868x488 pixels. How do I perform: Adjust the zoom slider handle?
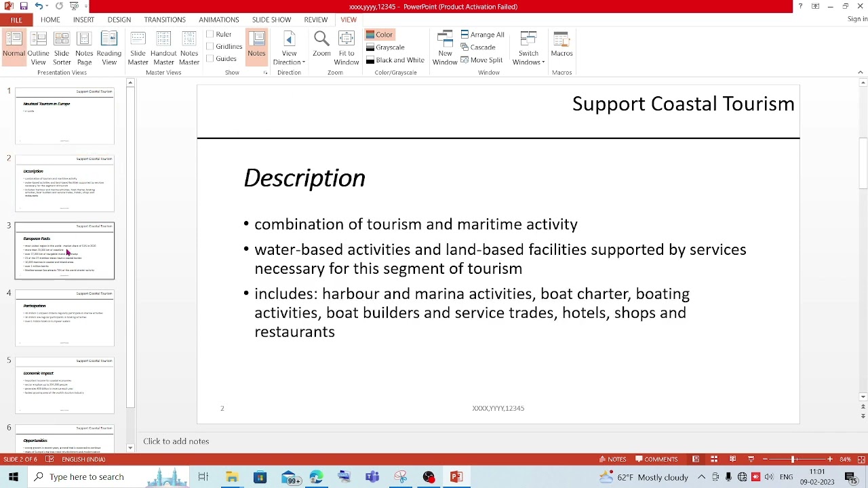[x=793, y=459]
